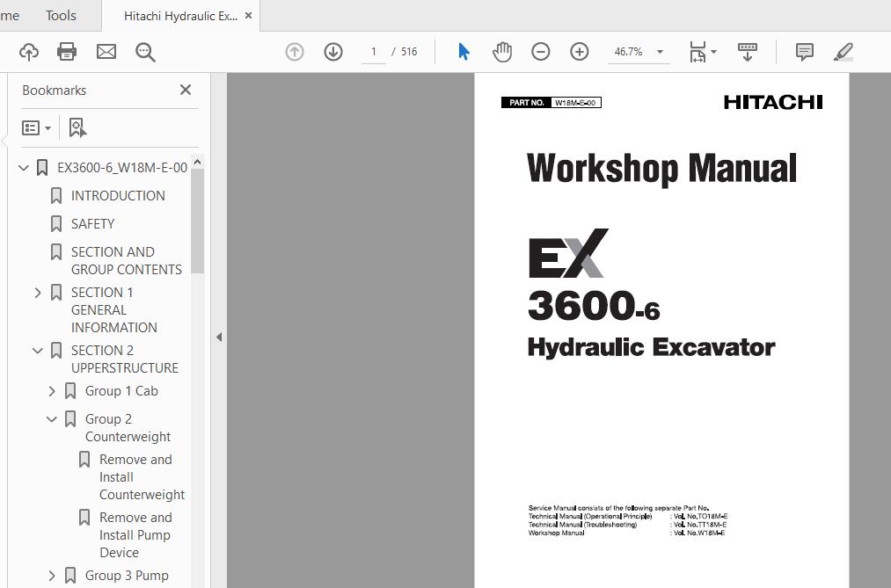
Task: Select the Hitachi Hydraulic Ex... document tab
Action: (x=180, y=16)
